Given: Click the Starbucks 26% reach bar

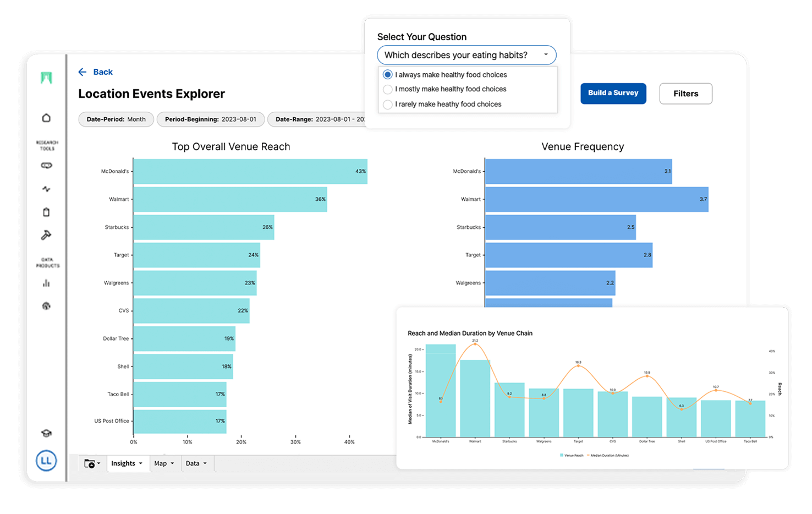Looking at the screenshot, I should pyautogui.click(x=204, y=227).
